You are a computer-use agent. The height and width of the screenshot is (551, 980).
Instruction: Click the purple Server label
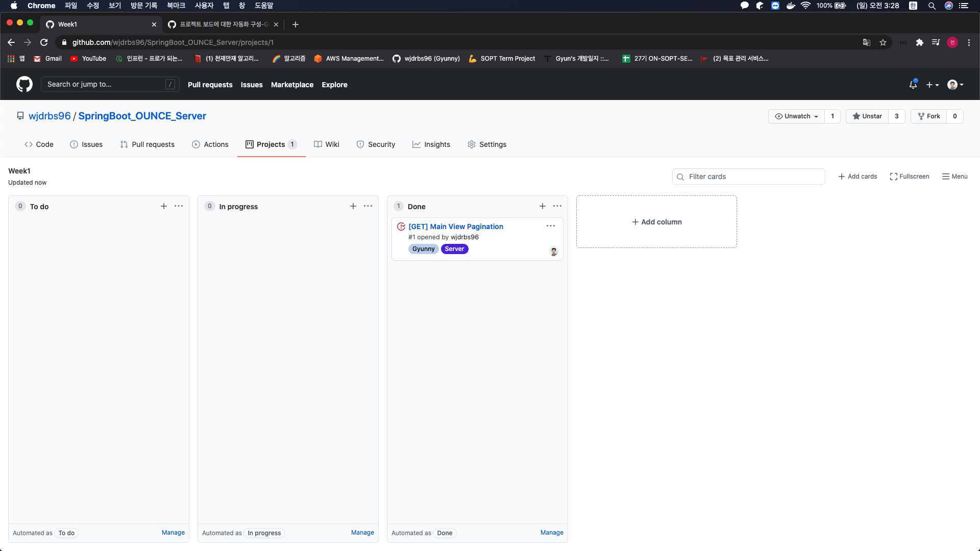tap(454, 249)
